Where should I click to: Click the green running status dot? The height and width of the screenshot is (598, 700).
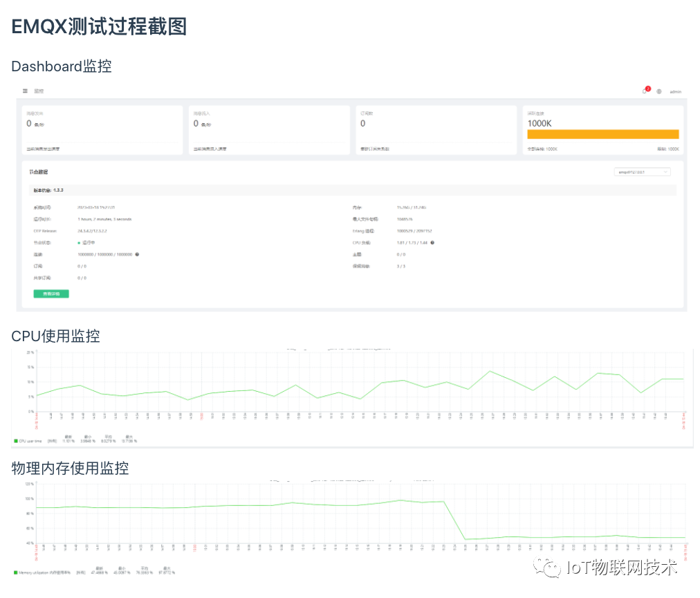(x=79, y=242)
